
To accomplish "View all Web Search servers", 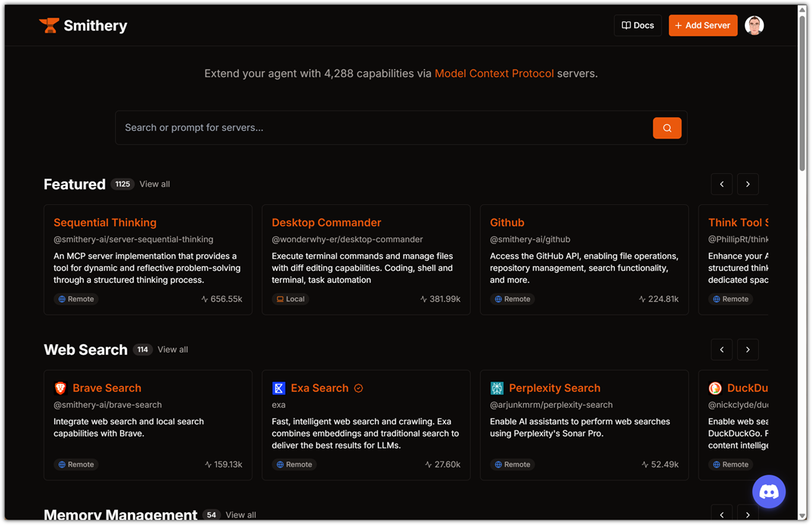I will [172, 349].
